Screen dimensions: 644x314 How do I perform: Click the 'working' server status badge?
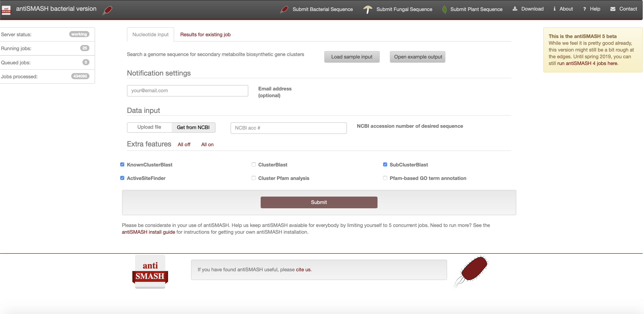pos(79,34)
